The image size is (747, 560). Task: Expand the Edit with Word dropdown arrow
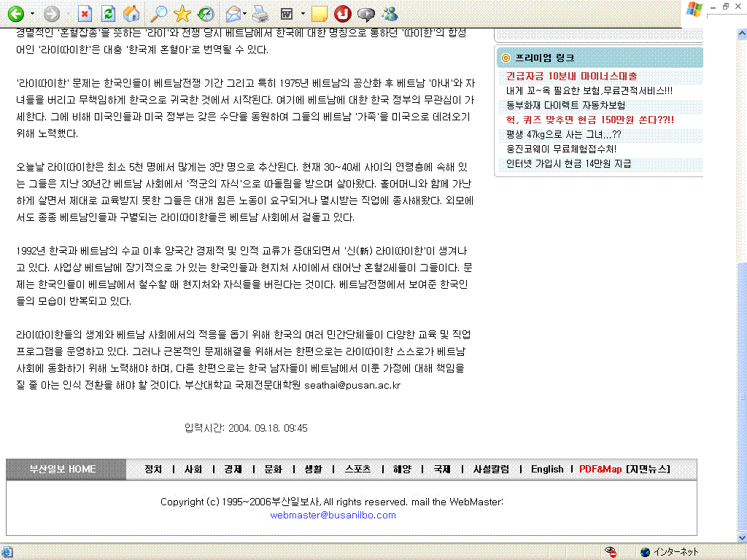303,14
